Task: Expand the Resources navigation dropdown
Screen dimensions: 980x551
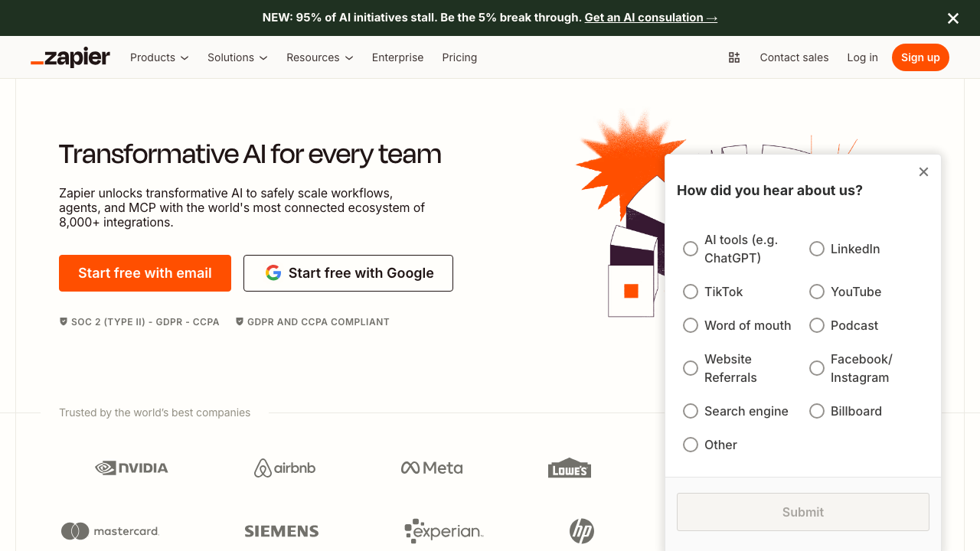Action: [319, 57]
